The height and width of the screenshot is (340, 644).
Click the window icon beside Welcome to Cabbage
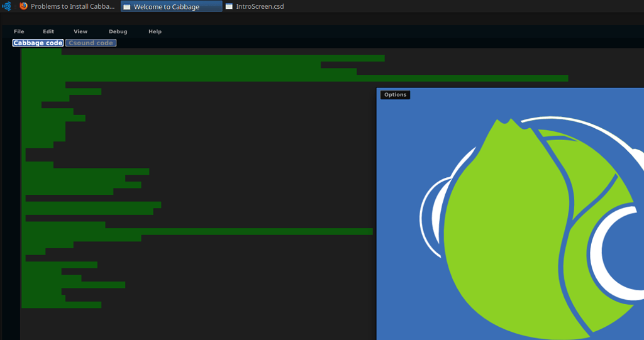[x=127, y=6]
